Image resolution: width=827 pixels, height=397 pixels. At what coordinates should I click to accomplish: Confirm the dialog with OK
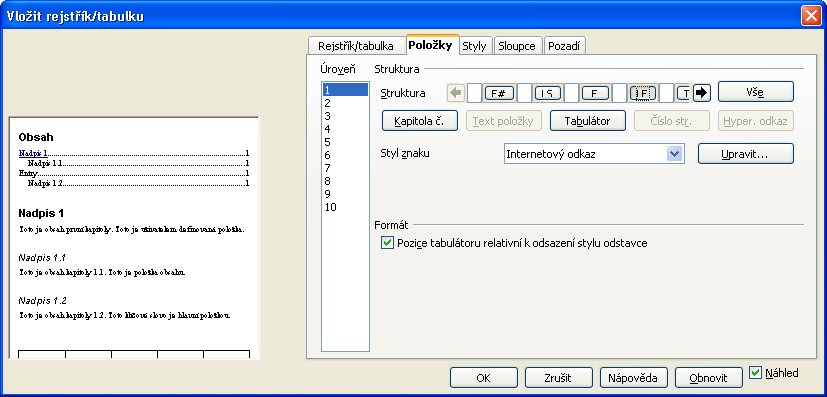click(x=484, y=377)
